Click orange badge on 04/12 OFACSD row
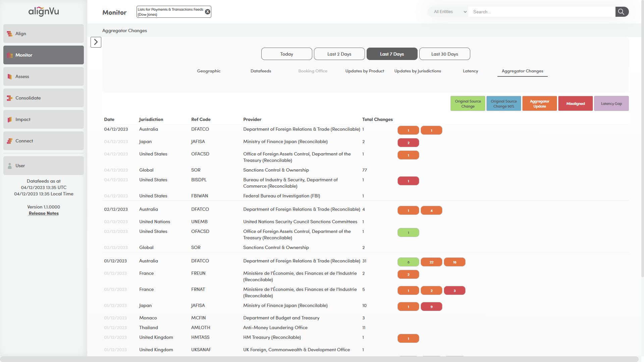This screenshot has height=362, width=644. pos(408,155)
